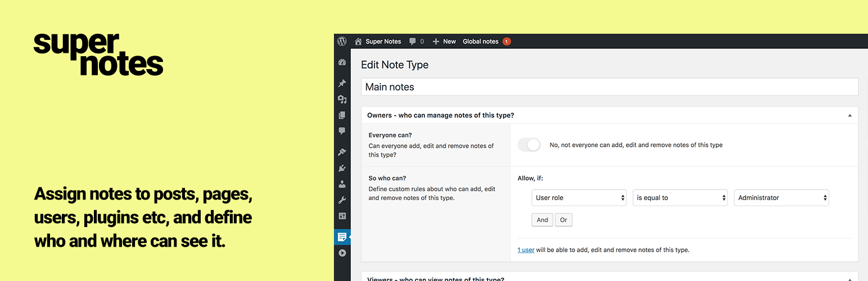The height and width of the screenshot is (281, 868).
Task: Click the Viewers panel heading text
Action: pos(436,279)
